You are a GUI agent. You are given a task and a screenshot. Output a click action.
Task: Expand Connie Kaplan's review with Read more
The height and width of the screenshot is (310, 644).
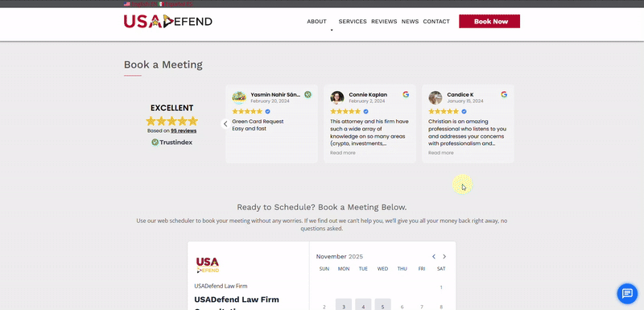pyautogui.click(x=343, y=153)
